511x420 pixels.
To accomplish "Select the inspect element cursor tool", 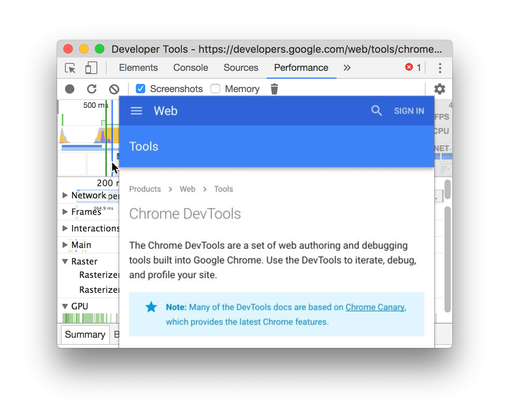I will [70, 68].
